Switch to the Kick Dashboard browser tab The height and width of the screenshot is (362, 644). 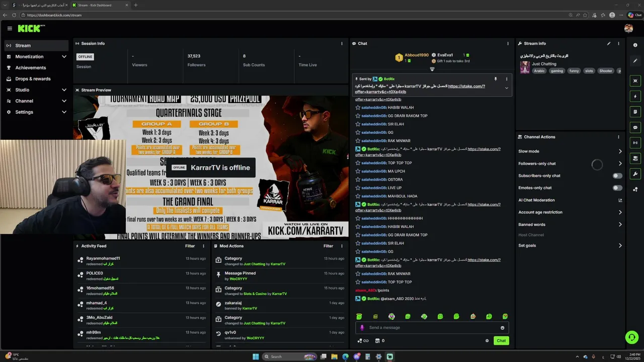(x=99, y=5)
